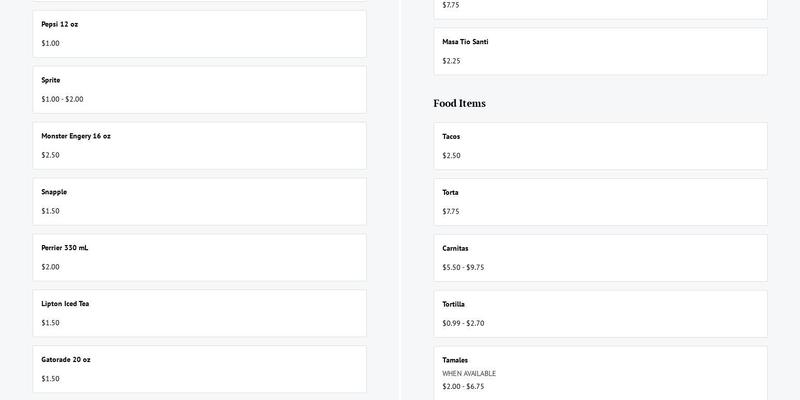Click the Food Items section heading
This screenshot has height=400, width=800.
[x=459, y=103]
